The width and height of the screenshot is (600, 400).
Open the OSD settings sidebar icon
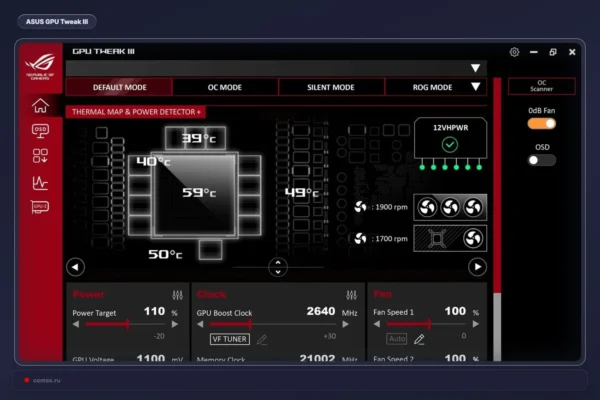click(40, 131)
